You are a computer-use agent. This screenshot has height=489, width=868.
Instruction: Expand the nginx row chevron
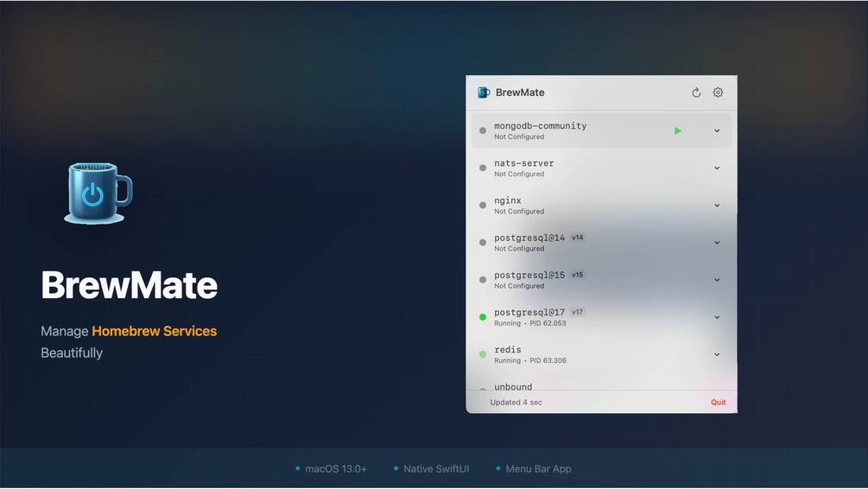tap(717, 206)
